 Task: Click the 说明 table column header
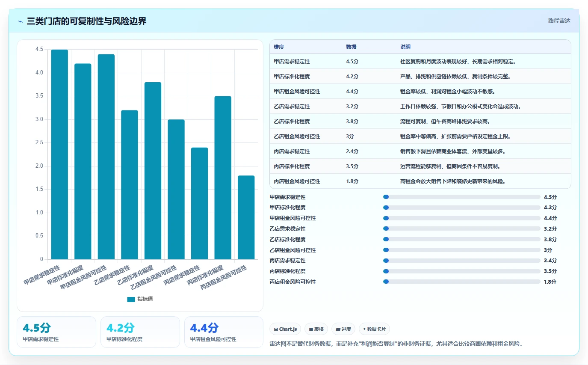[x=405, y=47]
